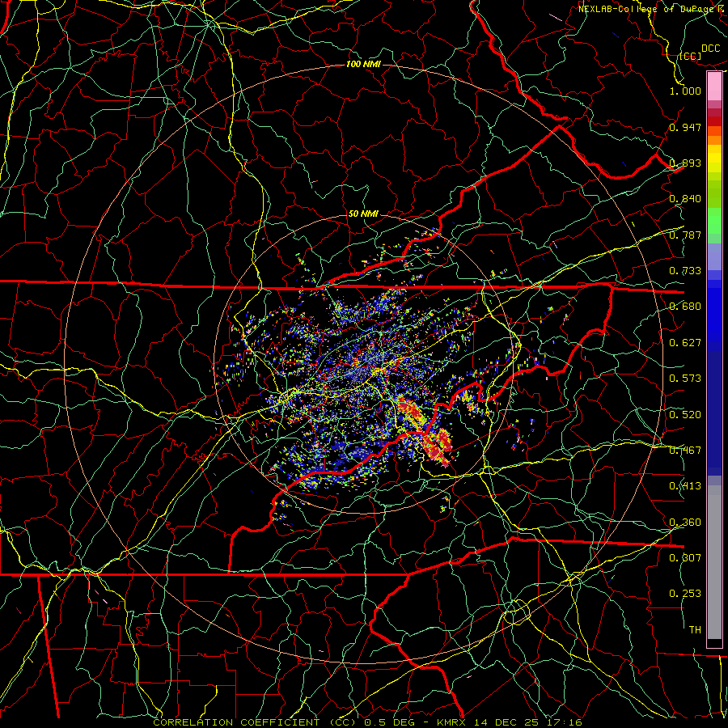Click the red high-CC echo cluster on the radar
The height and width of the screenshot is (728, 728).
coord(426,433)
